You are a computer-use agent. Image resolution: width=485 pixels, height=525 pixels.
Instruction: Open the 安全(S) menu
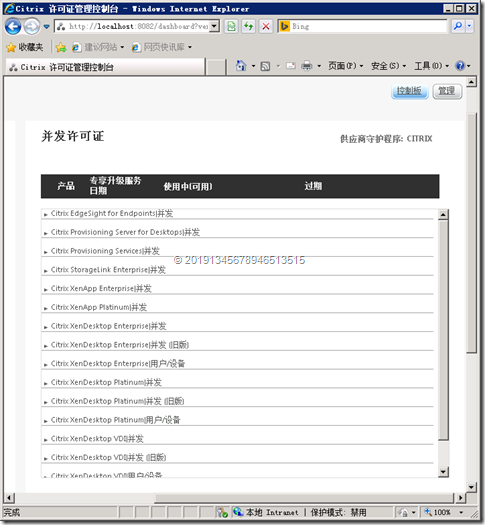click(388, 66)
